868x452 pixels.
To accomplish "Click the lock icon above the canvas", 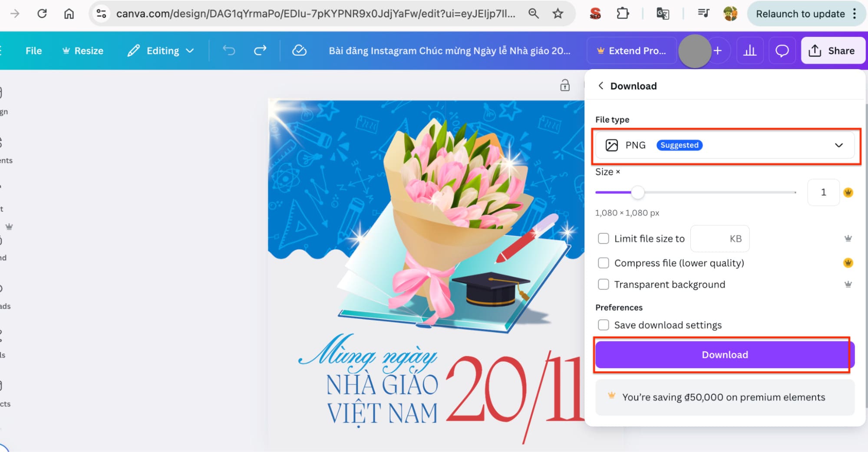I will tap(564, 85).
